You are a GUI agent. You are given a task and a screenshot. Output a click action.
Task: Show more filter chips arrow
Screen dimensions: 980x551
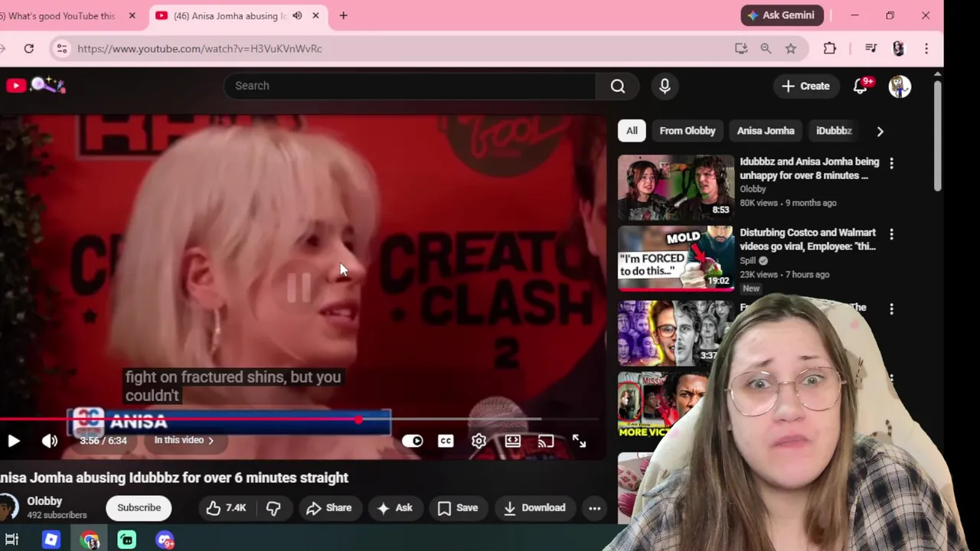tap(880, 131)
